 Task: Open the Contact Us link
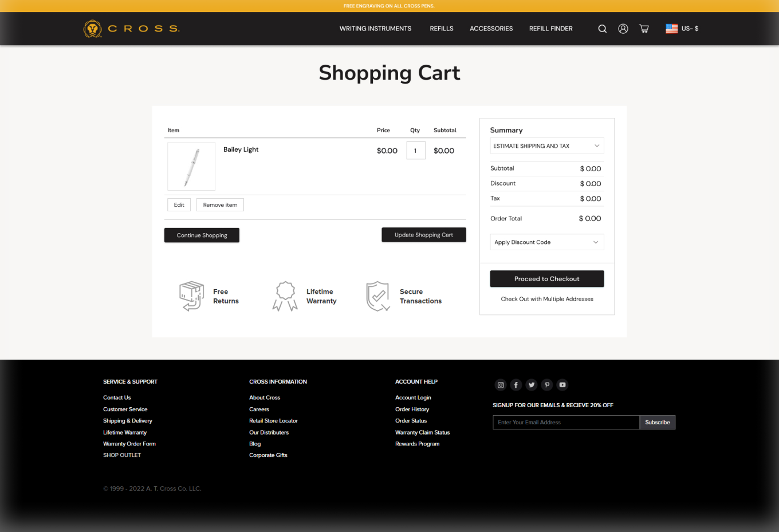[x=117, y=398]
